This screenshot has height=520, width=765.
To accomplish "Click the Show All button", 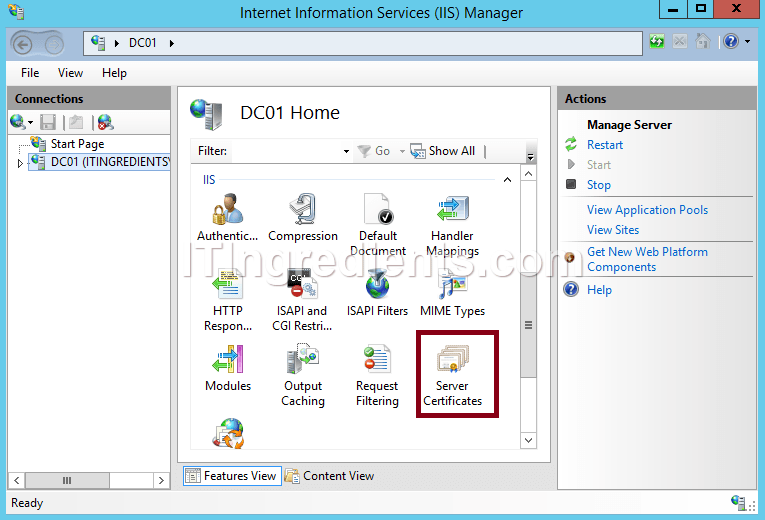I will pyautogui.click(x=443, y=151).
